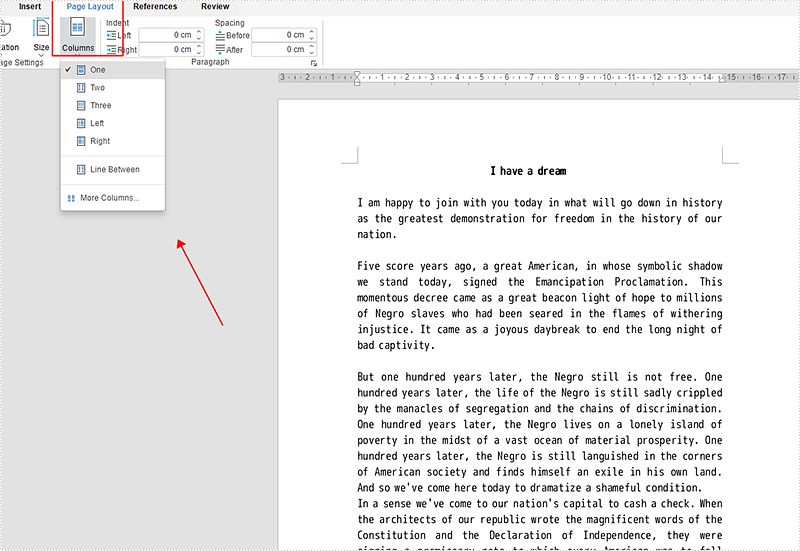The height and width of the screenshot is (551, 800).
Task: Click the first-line indent marker on ruler
Action: 357,74
